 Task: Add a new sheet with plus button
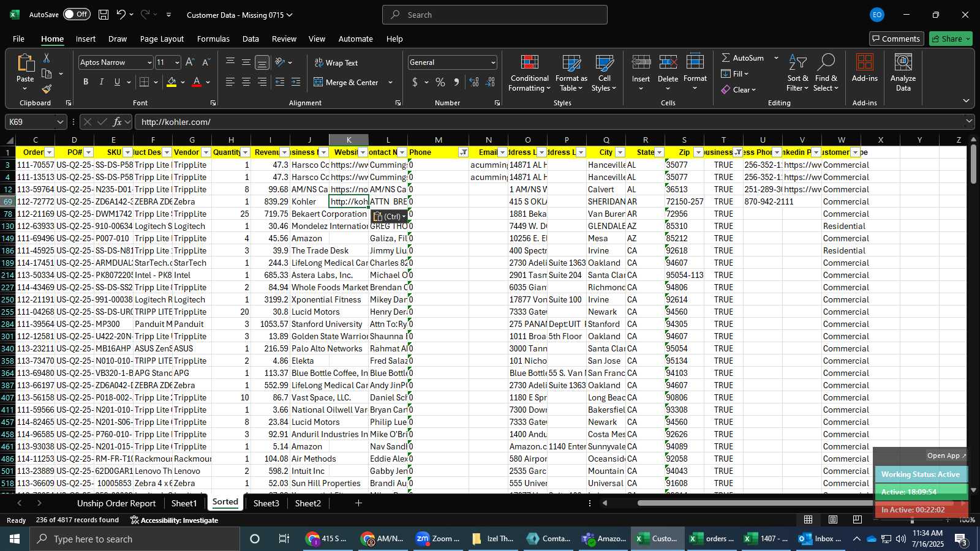click(x=358, y=503)
